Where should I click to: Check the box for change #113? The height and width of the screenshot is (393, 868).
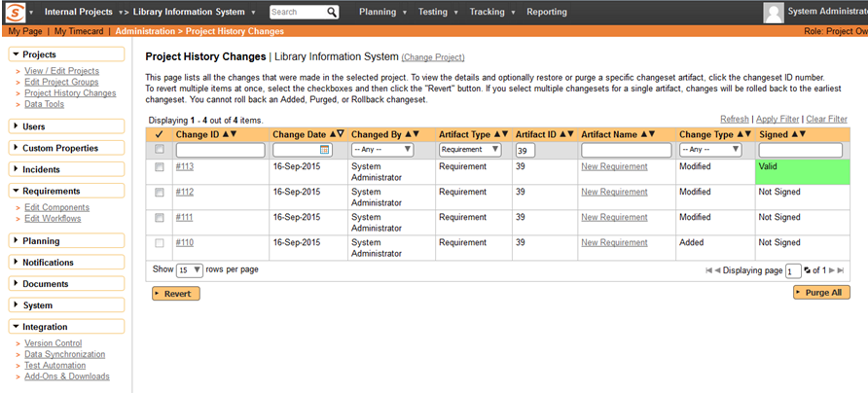tap(160, 167)
